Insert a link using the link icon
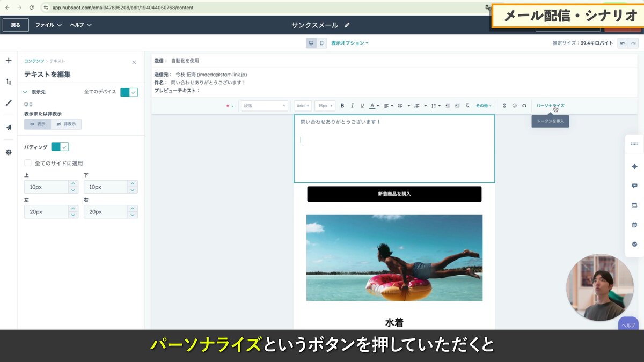Image resolution: width=644 pixels, height=362 pixels. (504, 105)
